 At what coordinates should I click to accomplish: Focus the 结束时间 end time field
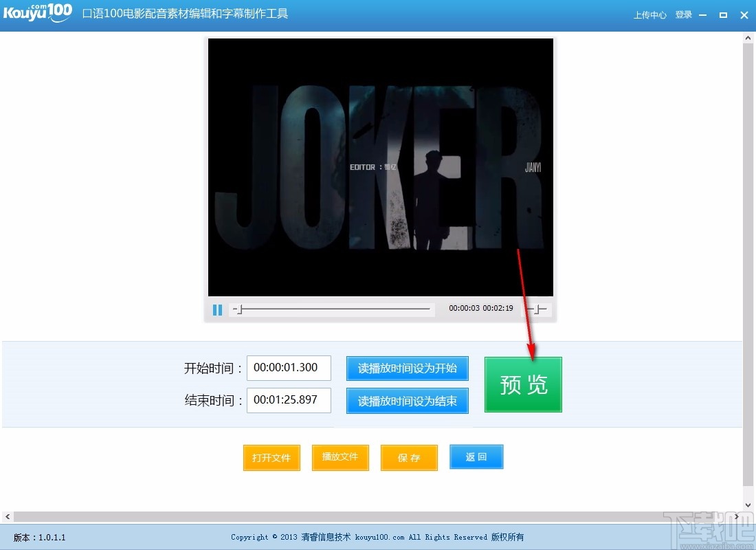coord(289,400)
